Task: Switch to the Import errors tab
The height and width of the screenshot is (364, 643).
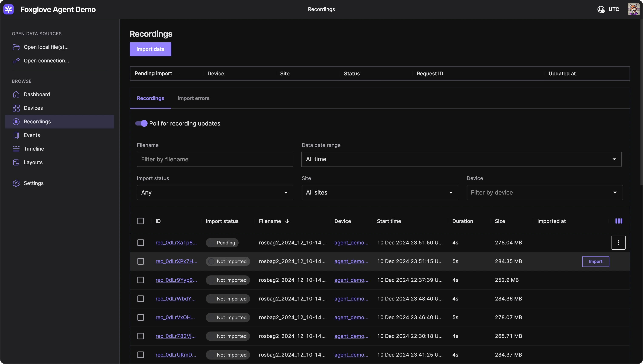Action: (x=193, y=98)
